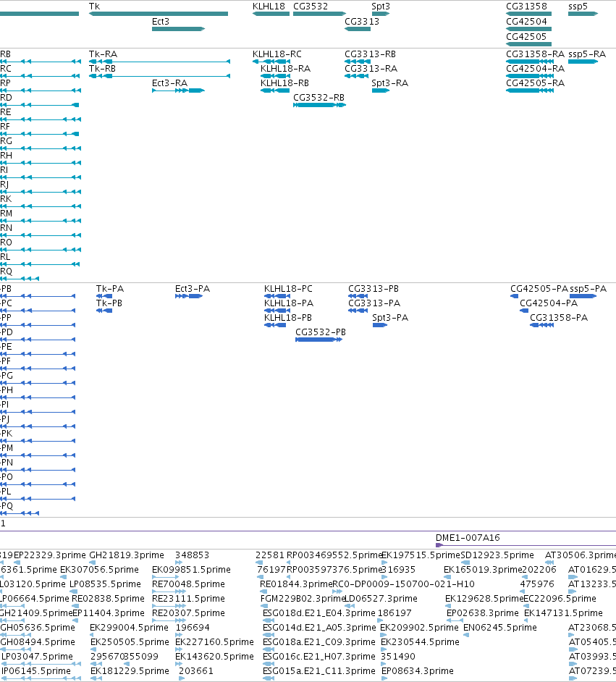Select the KLHL18 gene label
The width and height of the screenshot is (616, 682).
pos(269,7)
